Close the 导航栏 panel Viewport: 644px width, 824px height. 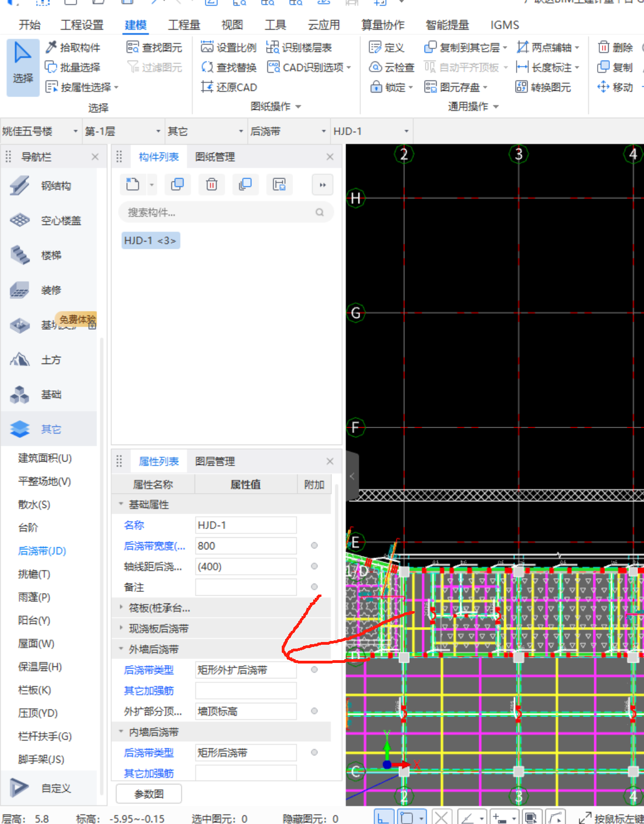pyautogui.click(x=95, y=157)
